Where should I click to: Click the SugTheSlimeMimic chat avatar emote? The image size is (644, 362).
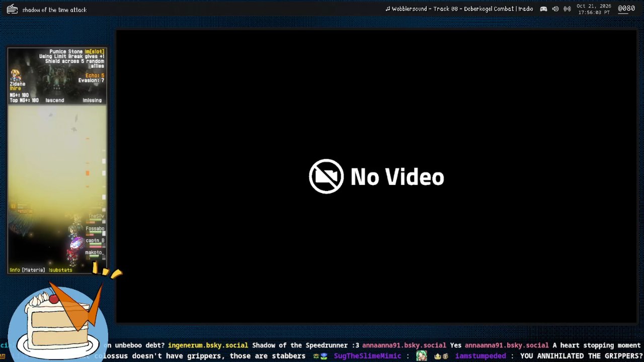421,356
